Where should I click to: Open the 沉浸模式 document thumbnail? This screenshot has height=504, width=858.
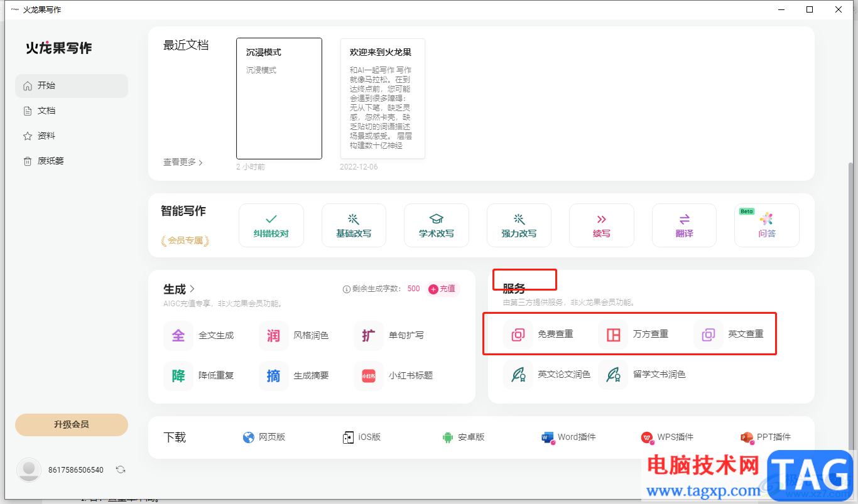tap(279, 99)
